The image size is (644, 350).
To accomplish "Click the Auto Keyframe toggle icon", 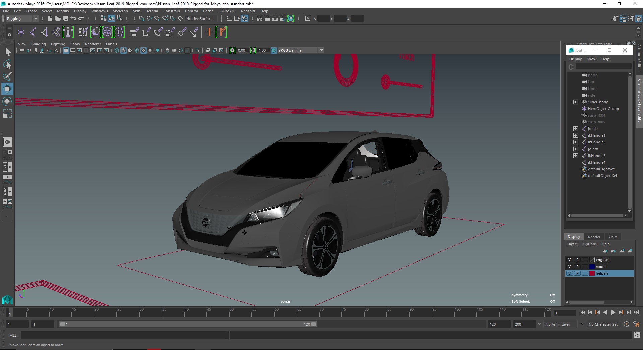I will coord(626,324).
